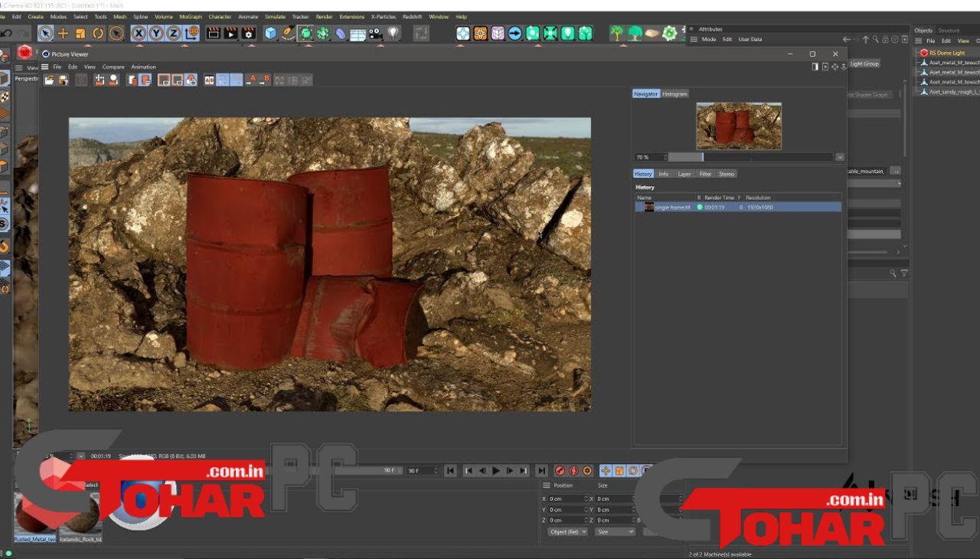This screenshot has width=980, height=559.
Task: Click the RS Dome Light object icon
Action: [924, 53]
